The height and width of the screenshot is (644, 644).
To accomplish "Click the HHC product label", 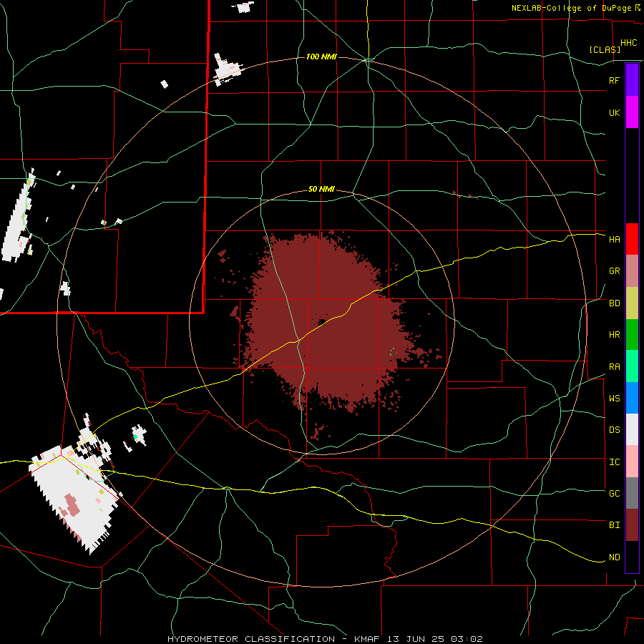I will 629,43.
